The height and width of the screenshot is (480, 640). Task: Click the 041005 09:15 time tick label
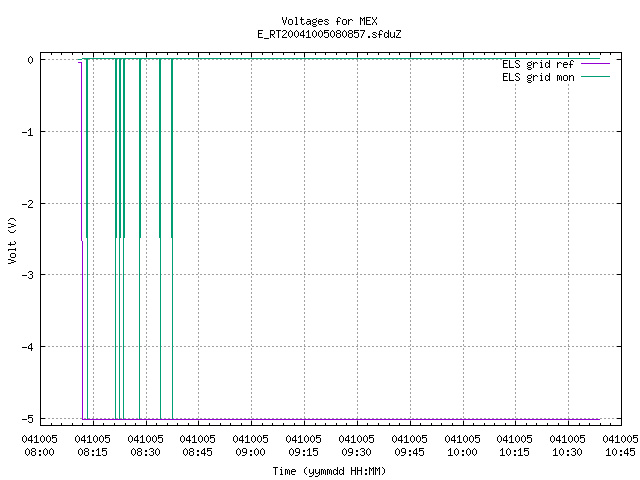point(304,445)
